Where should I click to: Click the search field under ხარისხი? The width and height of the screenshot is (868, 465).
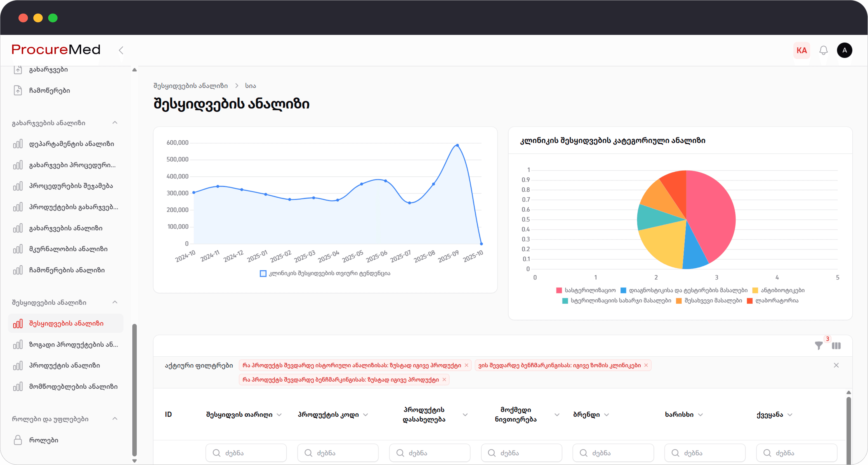pyautogui.click(x=705, y=453)
